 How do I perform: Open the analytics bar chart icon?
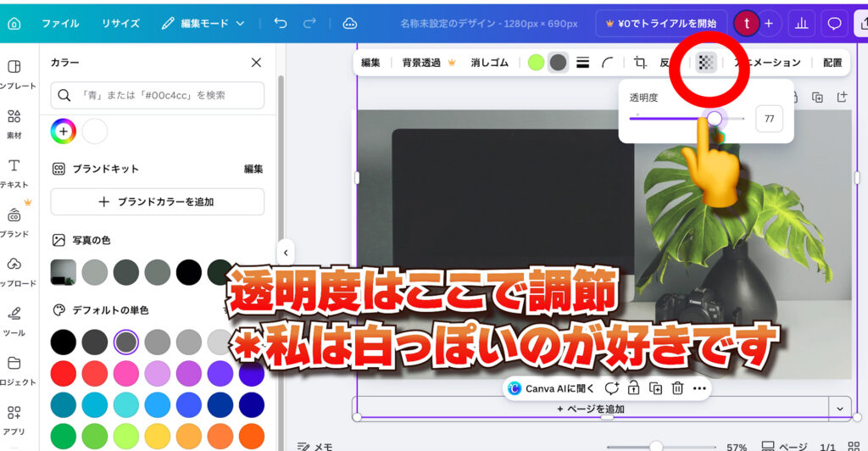coord(803,23)
